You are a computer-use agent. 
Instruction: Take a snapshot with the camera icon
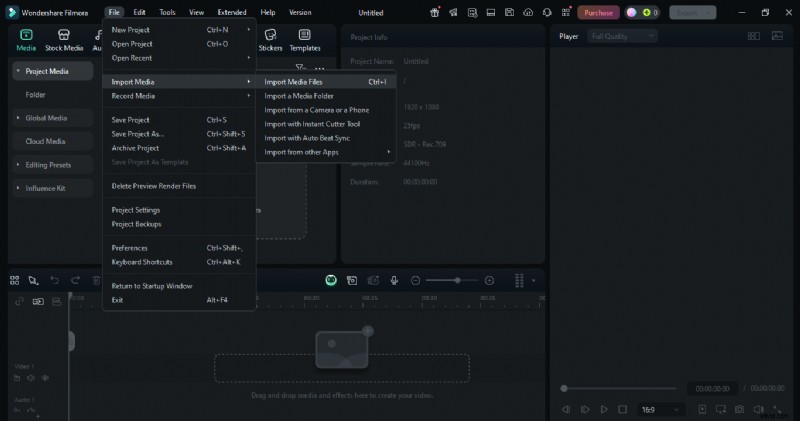(x=739, y=409)
